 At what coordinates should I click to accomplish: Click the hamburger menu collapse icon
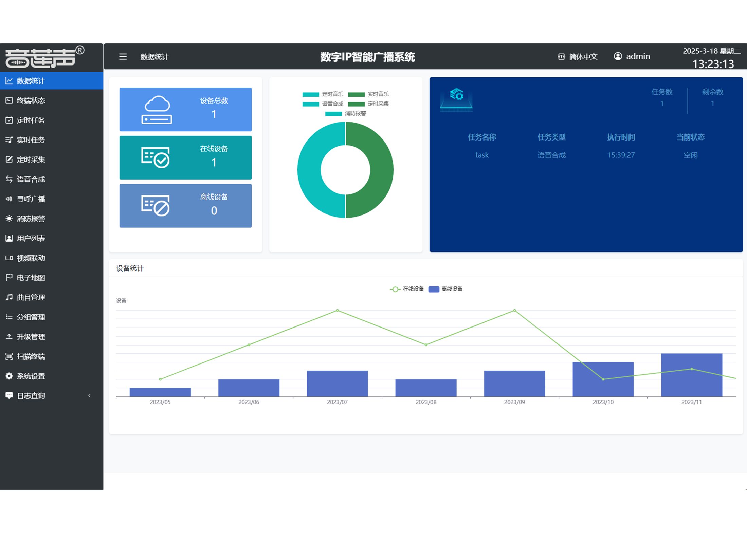click(x=123, y=57)
